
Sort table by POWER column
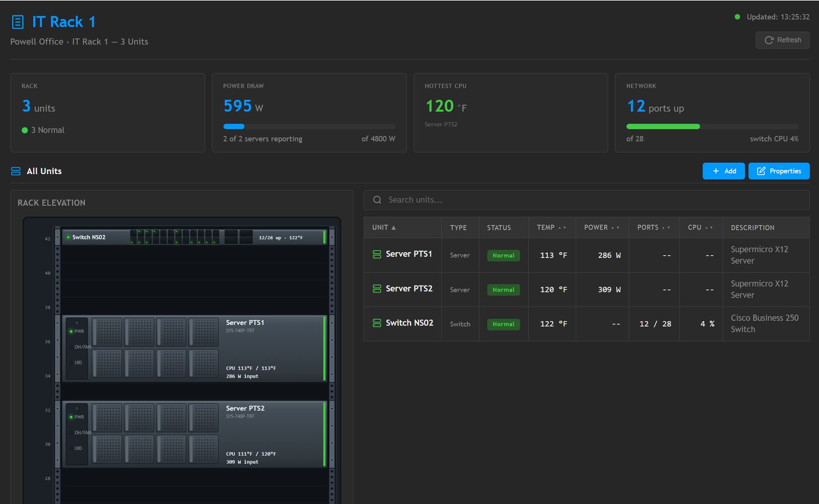coord(601,227)
